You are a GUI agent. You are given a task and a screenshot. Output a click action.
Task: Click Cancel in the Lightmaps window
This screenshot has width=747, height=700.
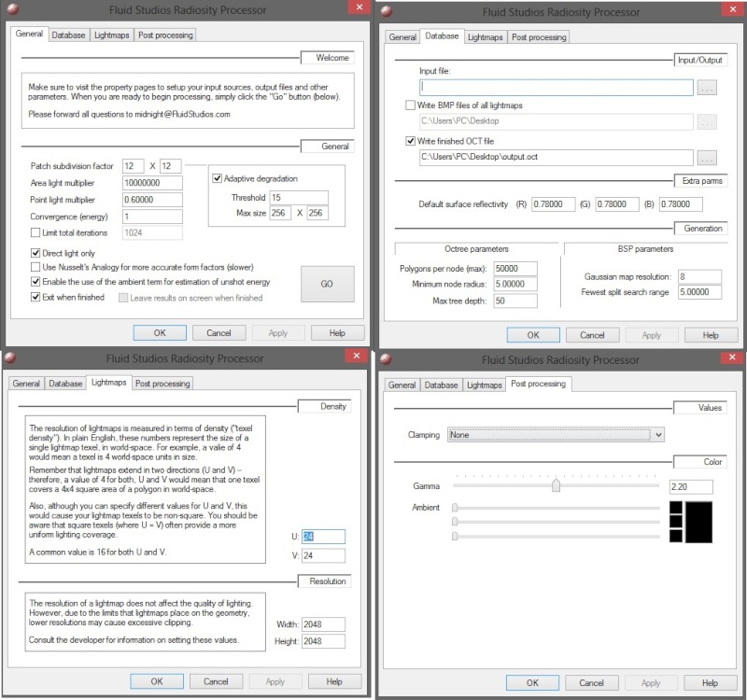click(x=216, y=681)
